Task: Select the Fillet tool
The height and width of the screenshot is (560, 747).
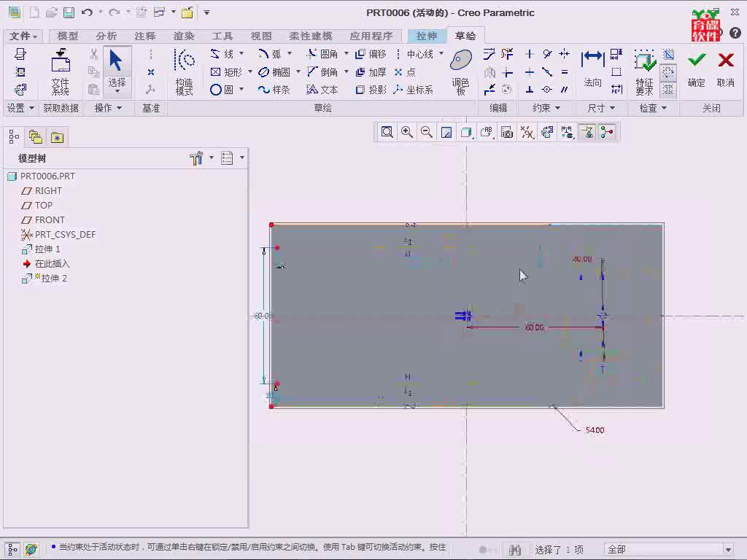Action: [x=322, y=54]
